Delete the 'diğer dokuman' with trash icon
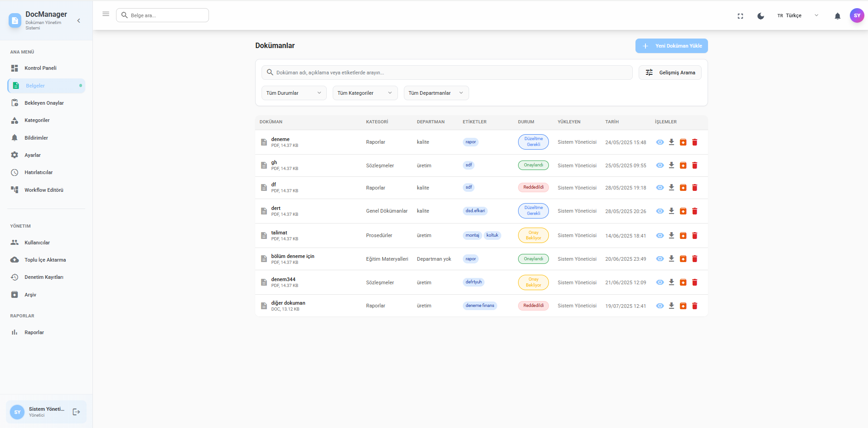 click(x=694, y=306)
